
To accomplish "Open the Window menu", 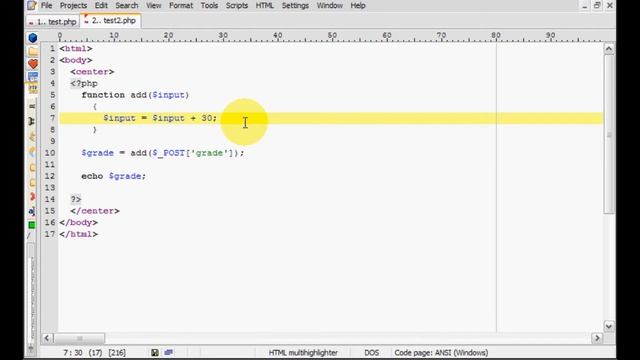I will [x=329, y=6].
